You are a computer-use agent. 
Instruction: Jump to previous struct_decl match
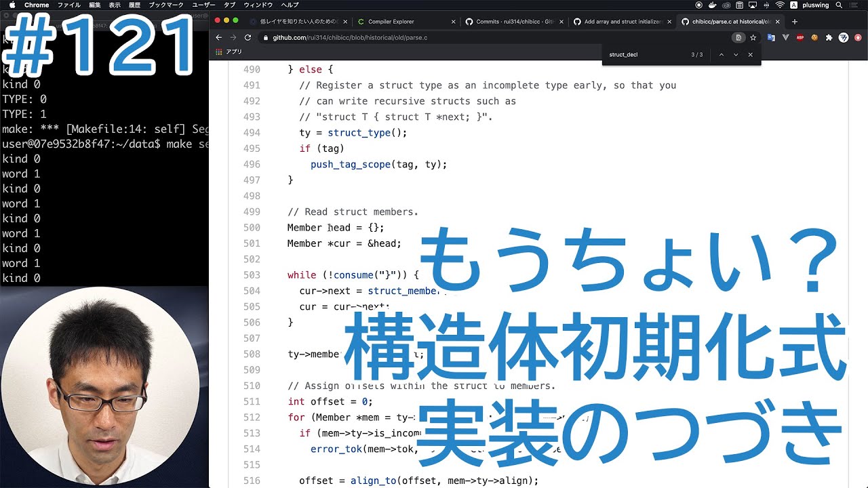point(721,54)
